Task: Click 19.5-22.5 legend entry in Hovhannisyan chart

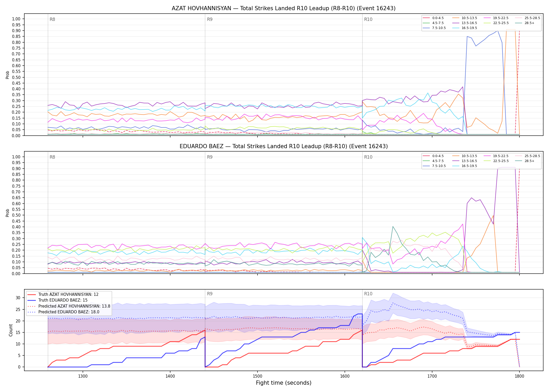Action: coord(496,18)
